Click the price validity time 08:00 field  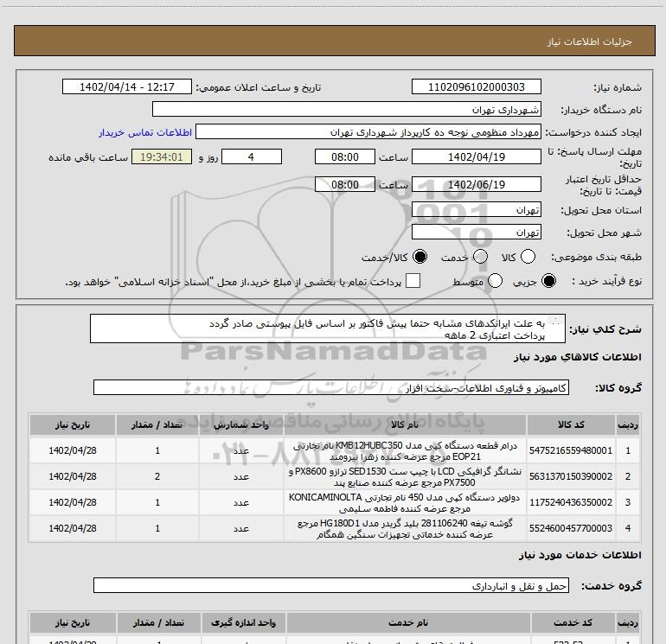click(345, 184)
